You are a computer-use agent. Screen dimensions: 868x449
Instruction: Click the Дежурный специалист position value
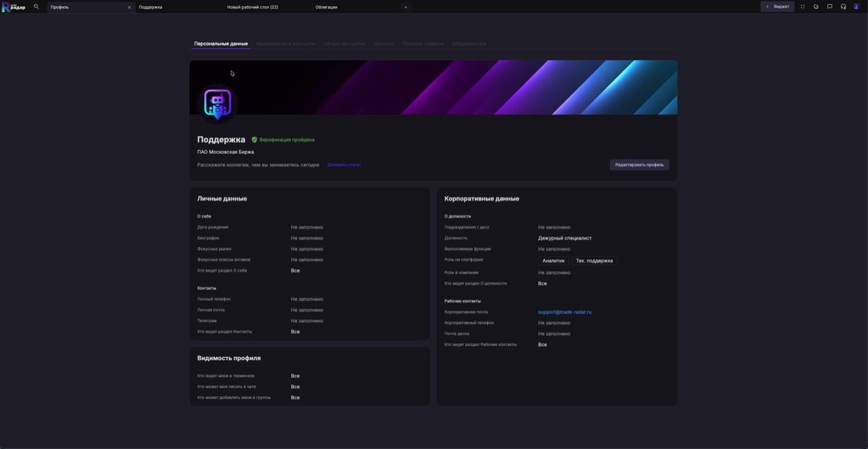point(565,238)
